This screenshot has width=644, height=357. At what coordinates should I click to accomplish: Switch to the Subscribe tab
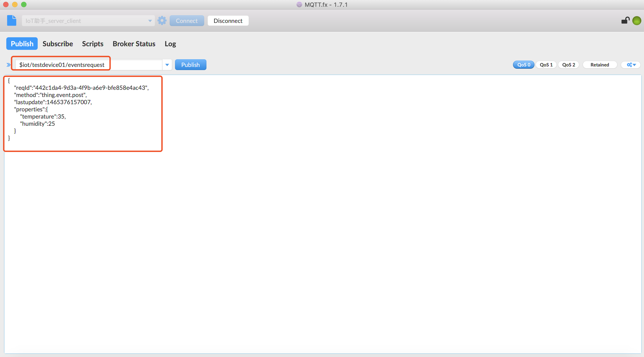pyautogui.click(x=58, y=44)
